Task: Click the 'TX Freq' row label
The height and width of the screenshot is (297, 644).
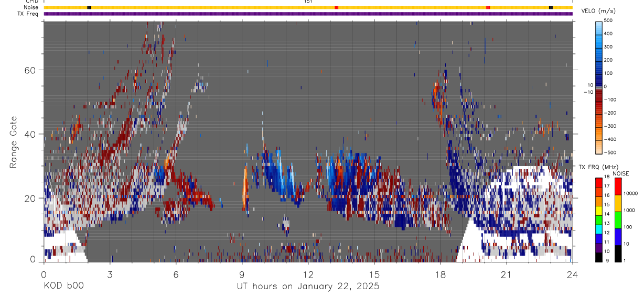Action: (28, 14)
